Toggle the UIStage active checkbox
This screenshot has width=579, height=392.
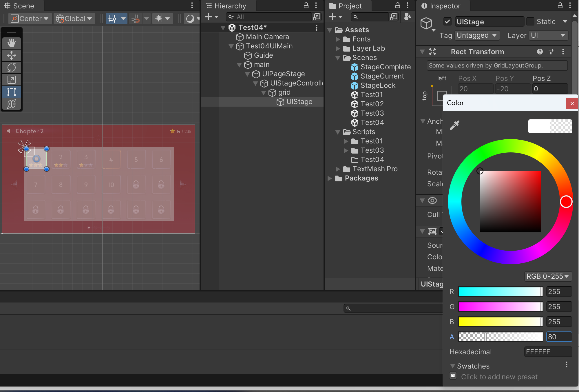coord(448,21)
